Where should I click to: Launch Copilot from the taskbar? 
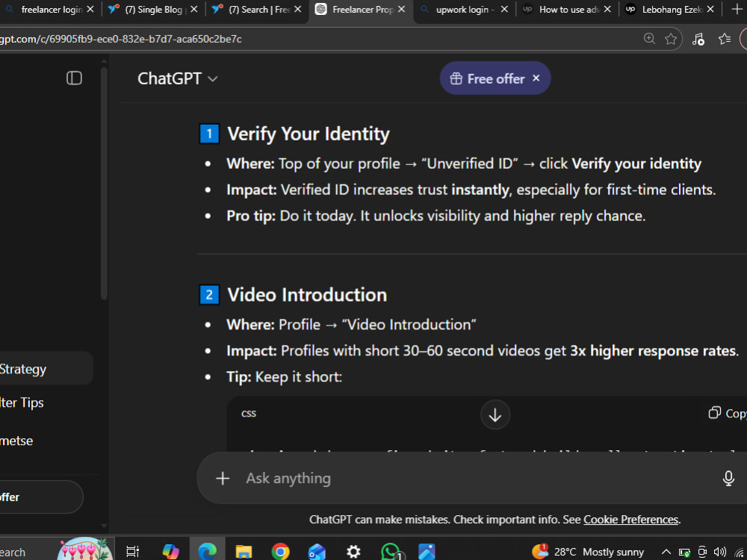pyautogui.click(x=170, y=552)
